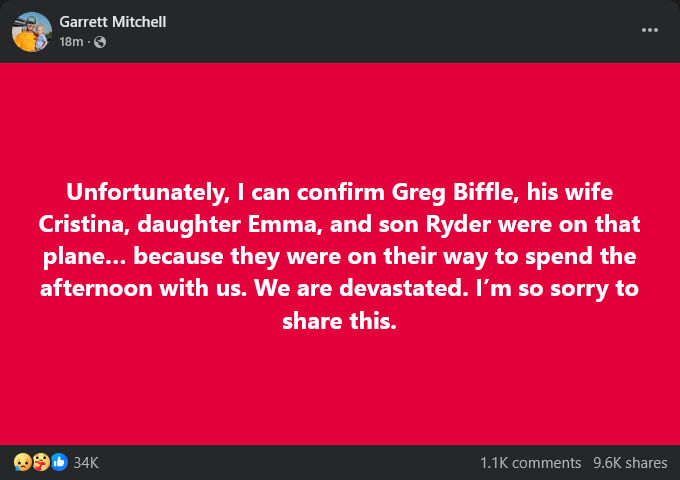Open Garrett Mitchell's profile picture
The image size is (680, 480).
31,31
